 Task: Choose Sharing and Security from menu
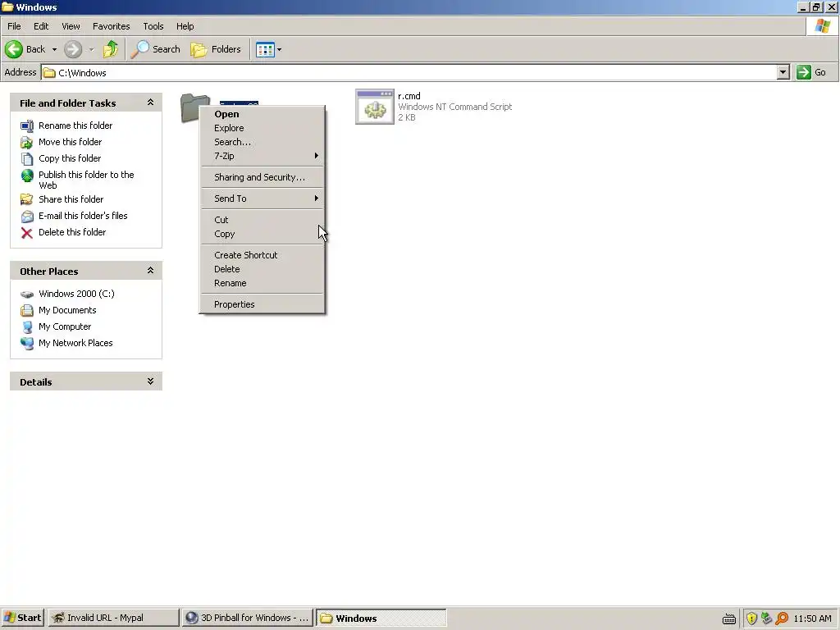(x=262, y=177)
